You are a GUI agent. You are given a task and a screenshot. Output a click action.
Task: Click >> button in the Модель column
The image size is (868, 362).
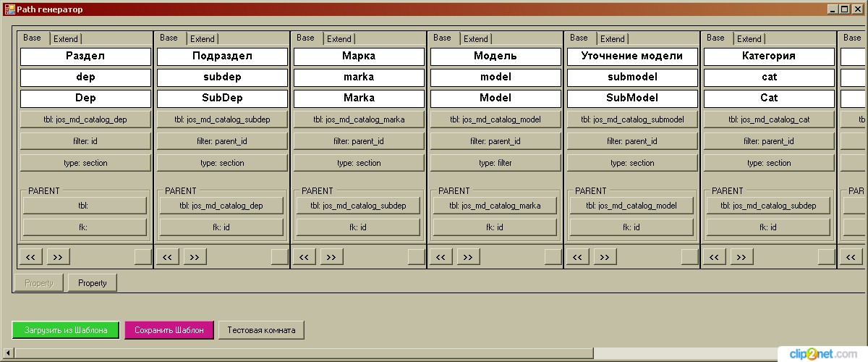469,256
